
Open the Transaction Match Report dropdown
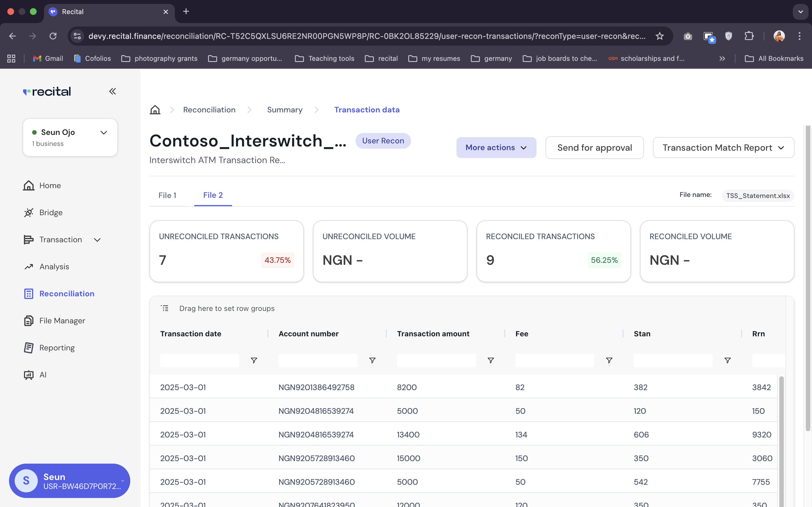click(723, 148)
